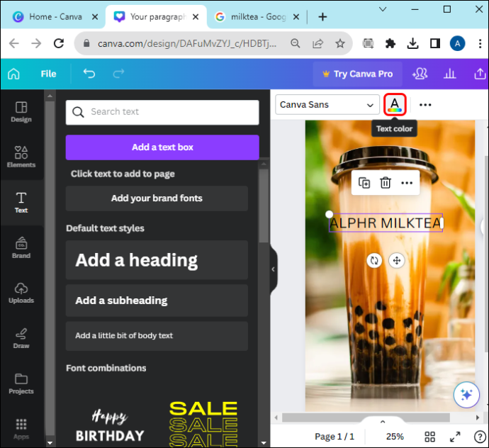Switch to the milktea Google tab
This screenshot has width=489, height=448.
(256, 16)
